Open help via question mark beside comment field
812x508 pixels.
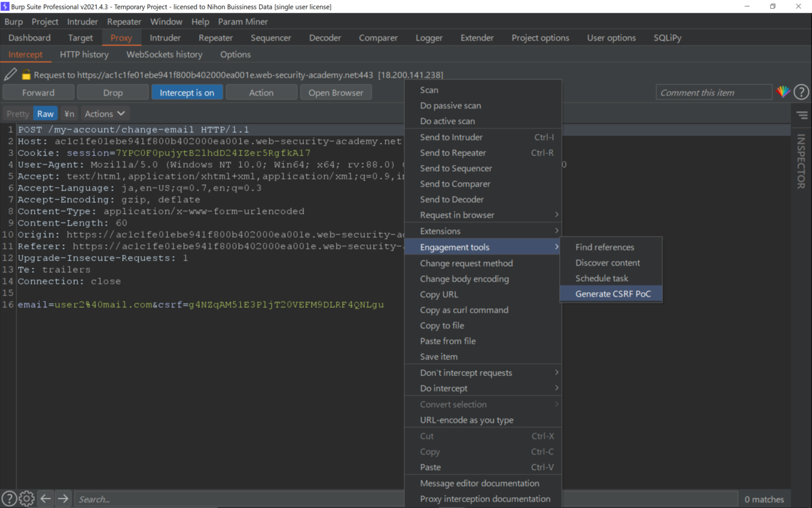801,92
